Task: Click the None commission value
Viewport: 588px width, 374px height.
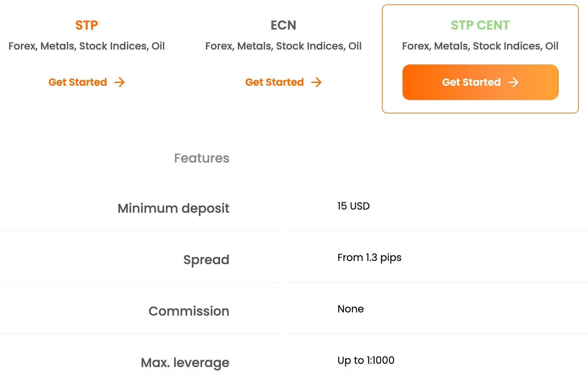Action: pos(351,309)
